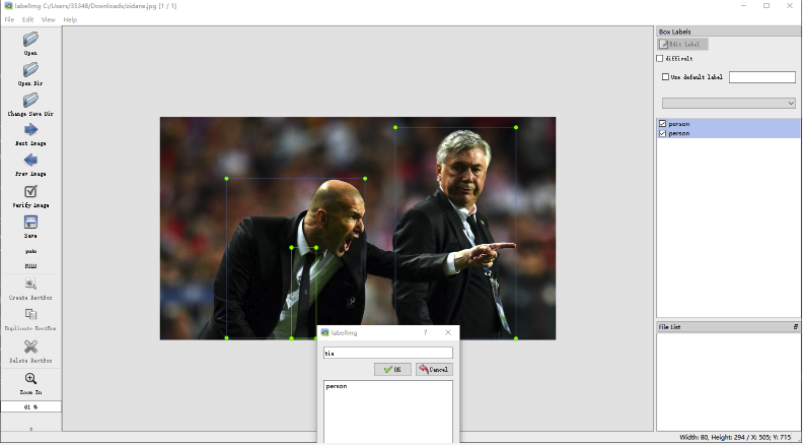Screen dimensions: 803x445
Task: Click the labelImg app icon in title bar
Action: click(x=8, y=6)
